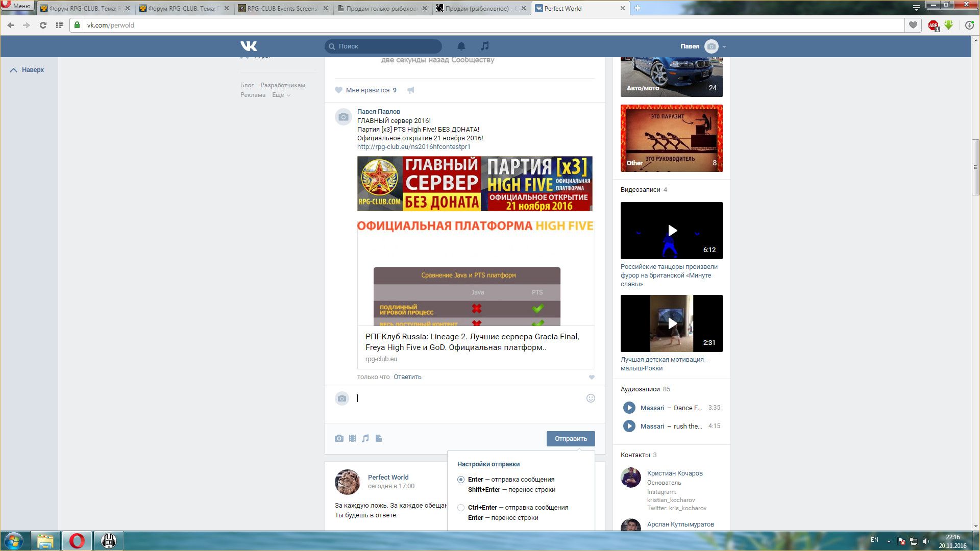Attach a photo with camera icon
Screen dimensions: 980x551
pos(339,438)
